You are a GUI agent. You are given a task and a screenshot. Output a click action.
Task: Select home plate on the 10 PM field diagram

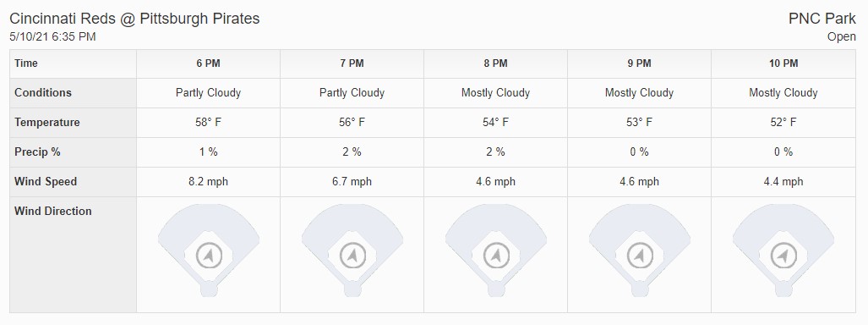tap(783, 289)
